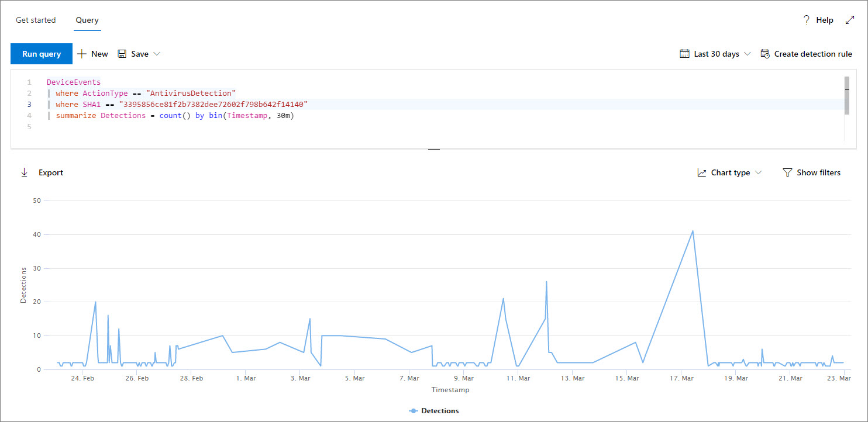This screenshot has width=868, height=422.
Task: Expand the Save dropdown chevron
Action: pyautogui.click(x=157, y=54)
